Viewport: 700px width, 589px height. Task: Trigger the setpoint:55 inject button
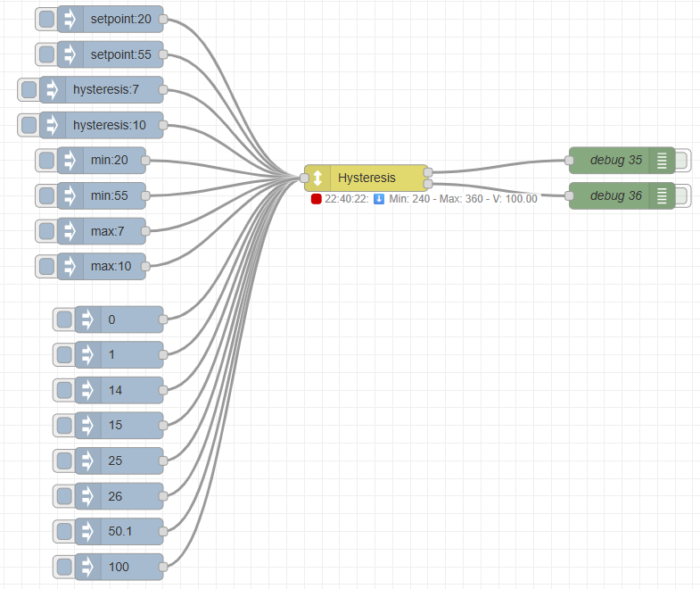pos(46,54)
